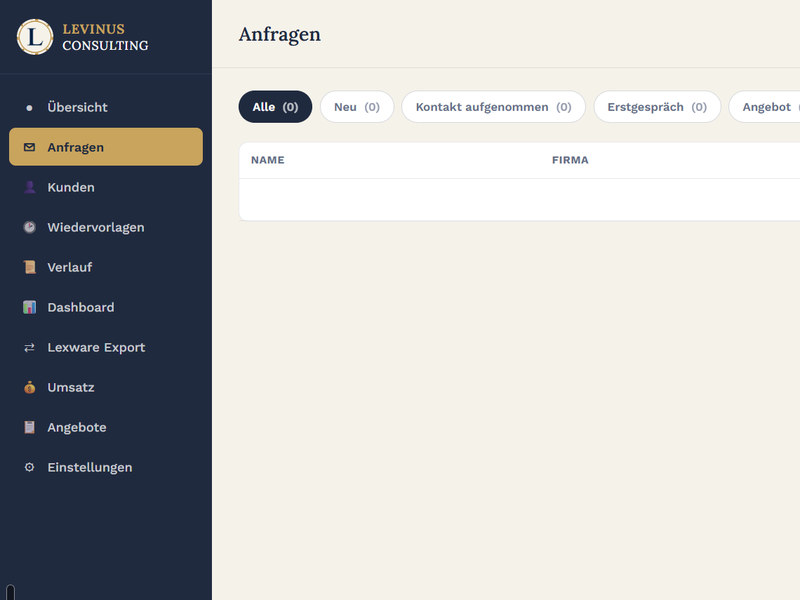Click the Umsatz money bag icon
This screenshot has width=800, height=600.
tap(30, 387)
